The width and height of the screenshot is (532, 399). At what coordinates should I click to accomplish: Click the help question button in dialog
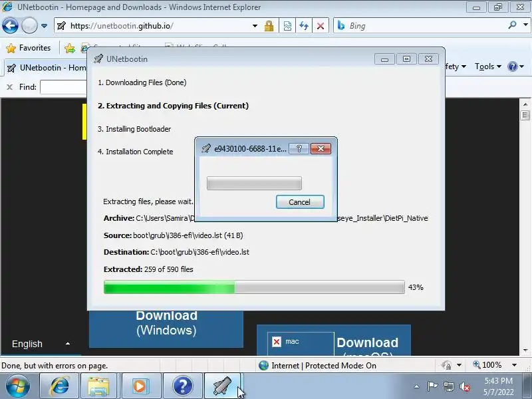pos(299,148)
